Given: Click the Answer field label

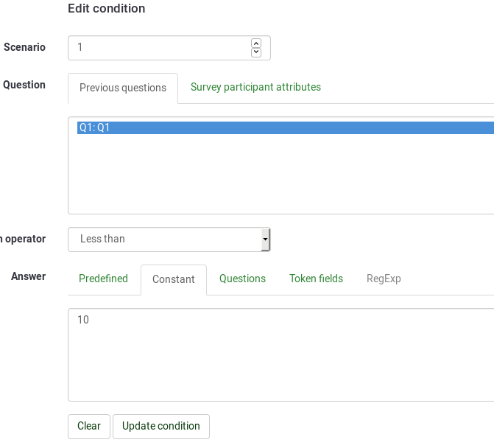Looking at the screenshot, I should [28, 276].
